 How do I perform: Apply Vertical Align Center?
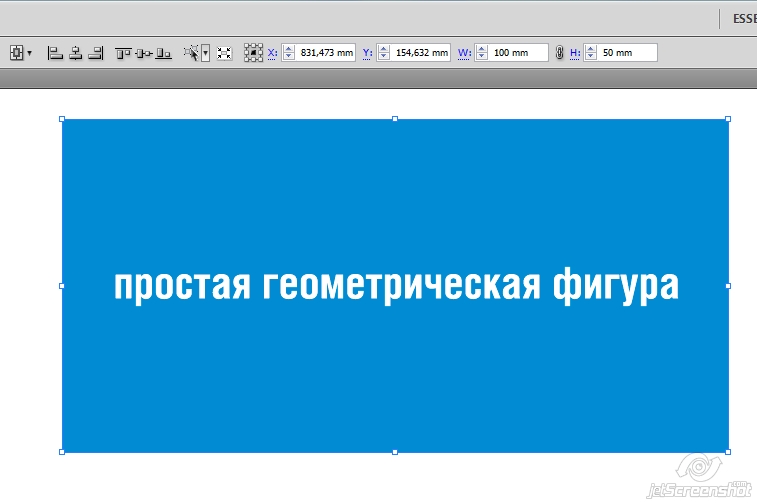click(x=144, y=53)
